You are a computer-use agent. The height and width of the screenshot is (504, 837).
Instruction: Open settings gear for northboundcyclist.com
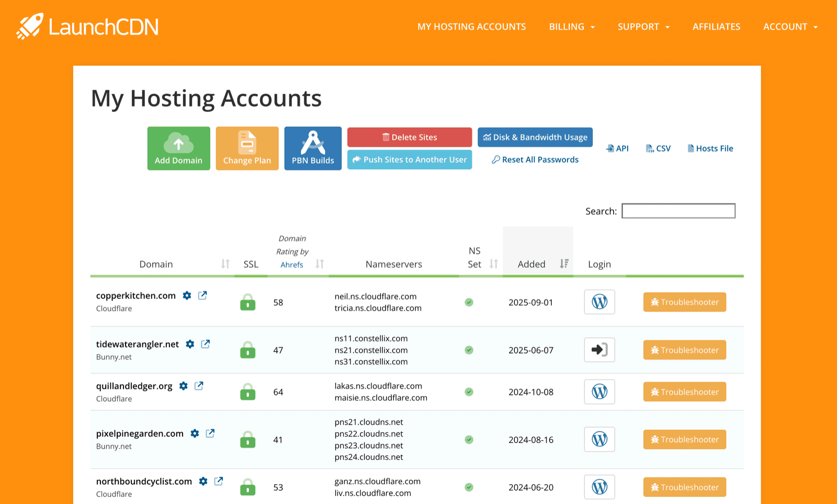[203, 481]
